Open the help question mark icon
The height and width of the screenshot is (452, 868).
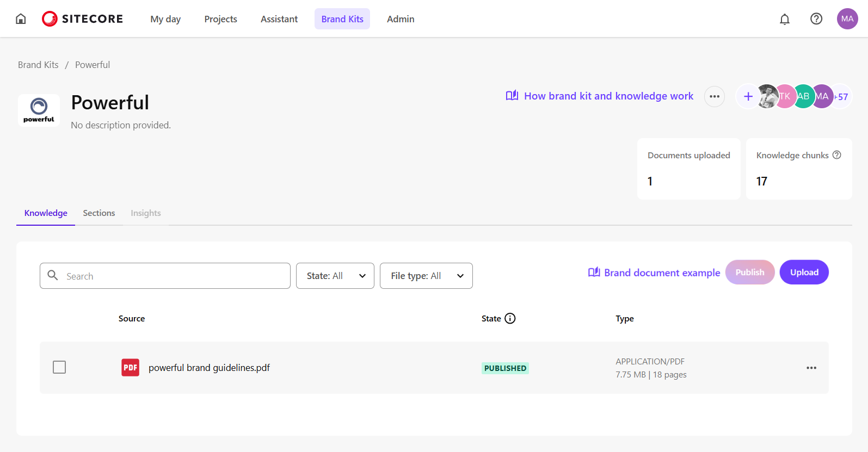(x=816, y=19)
